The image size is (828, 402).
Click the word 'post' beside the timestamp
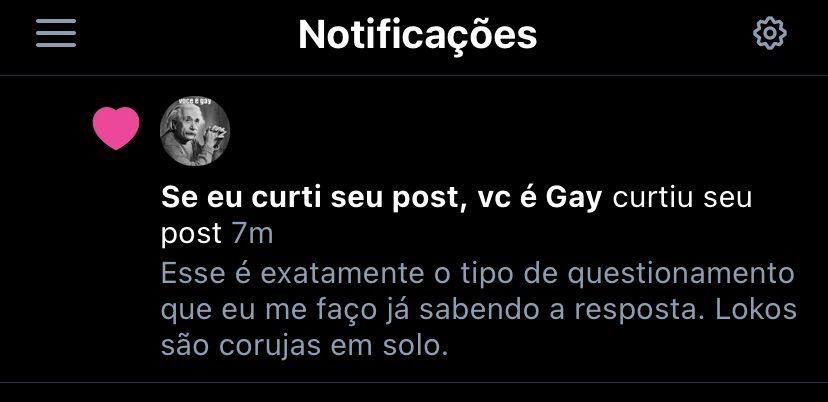point(191,236)
